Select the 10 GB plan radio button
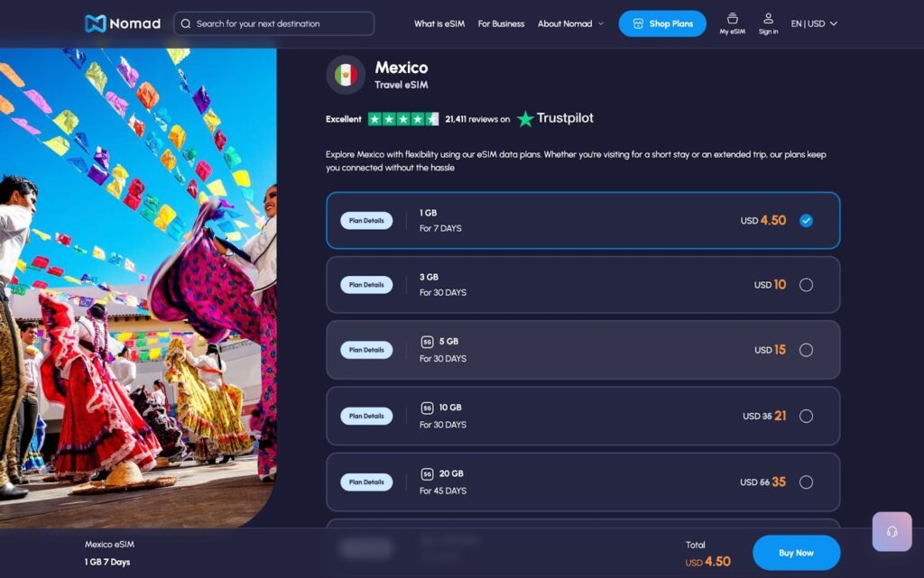 click(806, 416)
